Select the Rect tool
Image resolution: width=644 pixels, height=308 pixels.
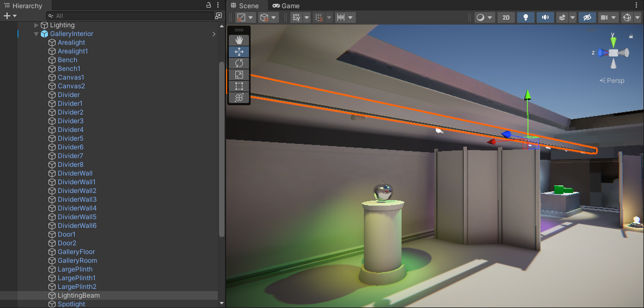tap(239, 86)
